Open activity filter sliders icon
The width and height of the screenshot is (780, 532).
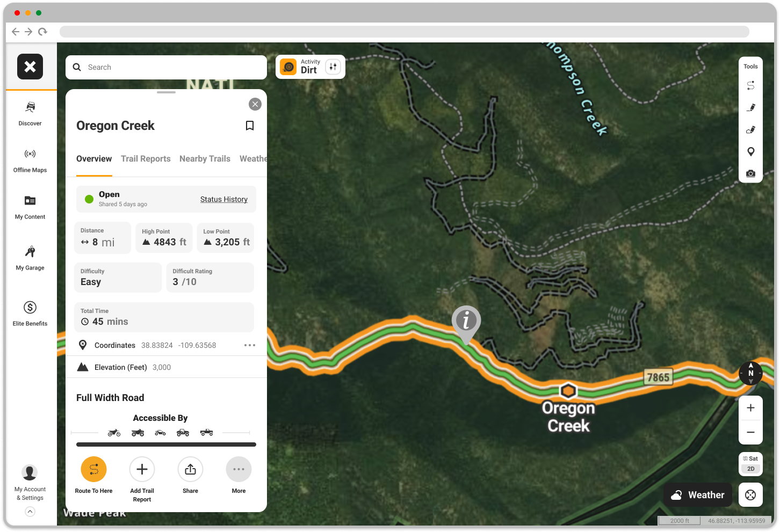tap(333, 67)
